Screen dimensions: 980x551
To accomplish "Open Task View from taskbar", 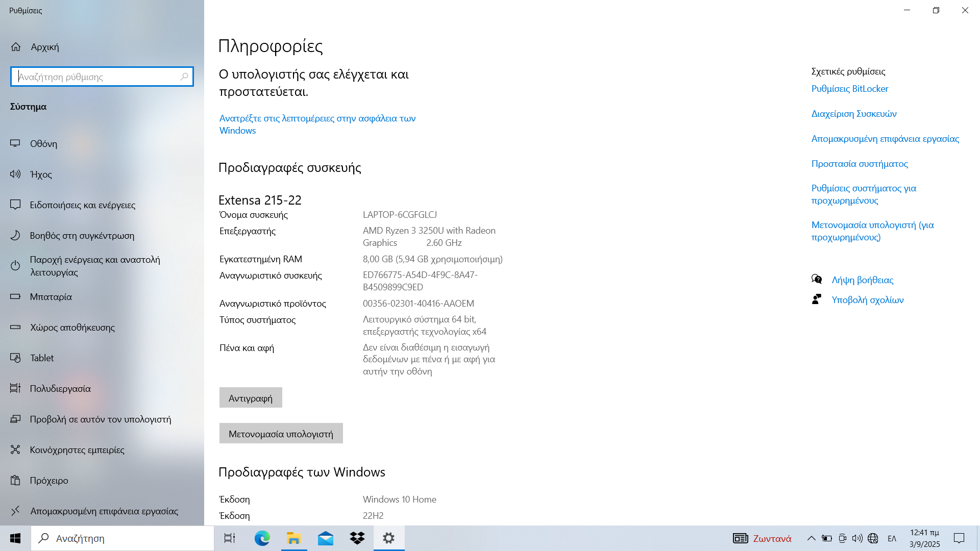I will pyautogui.click(x=230, y=538).
